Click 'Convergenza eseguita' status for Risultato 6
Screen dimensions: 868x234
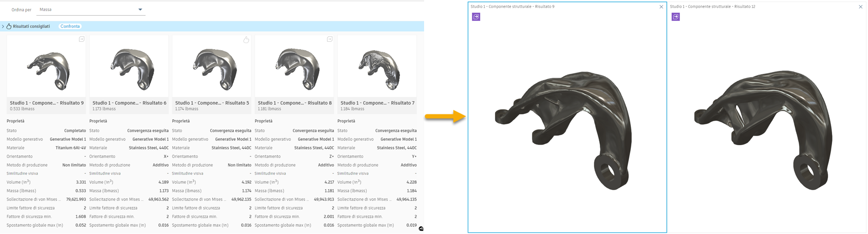point(148,131)
